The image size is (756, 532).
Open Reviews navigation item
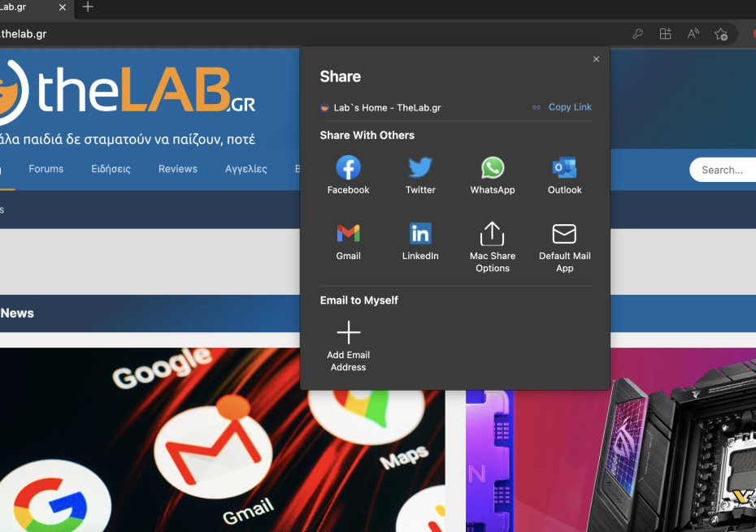coord(178,169)
